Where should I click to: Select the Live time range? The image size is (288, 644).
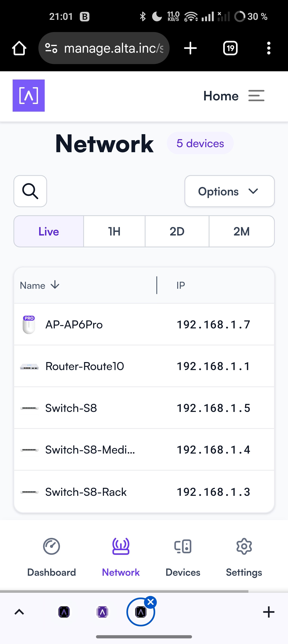49,231
